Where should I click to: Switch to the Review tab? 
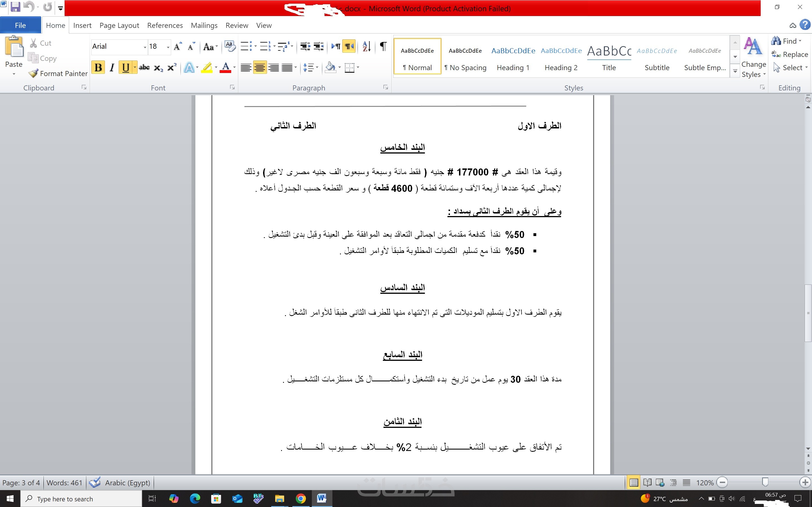[237, 25]
